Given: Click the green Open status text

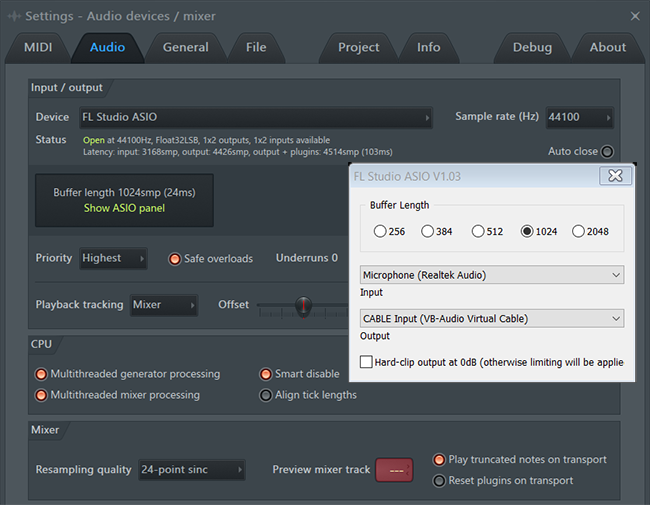Looking at the screenshot, I should [x=94, y=140].
